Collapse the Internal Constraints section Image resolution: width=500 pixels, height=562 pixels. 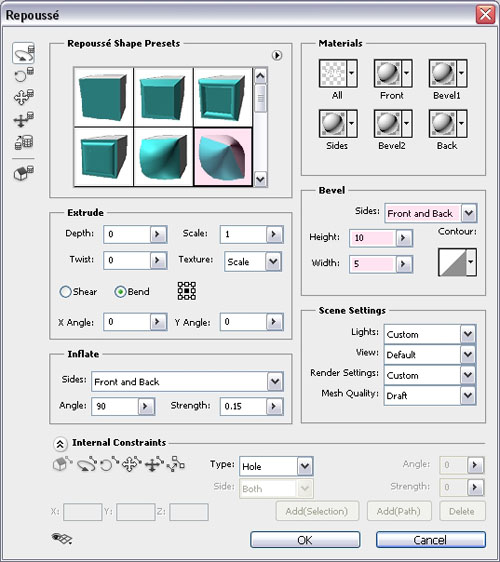[x=60, y=444]
